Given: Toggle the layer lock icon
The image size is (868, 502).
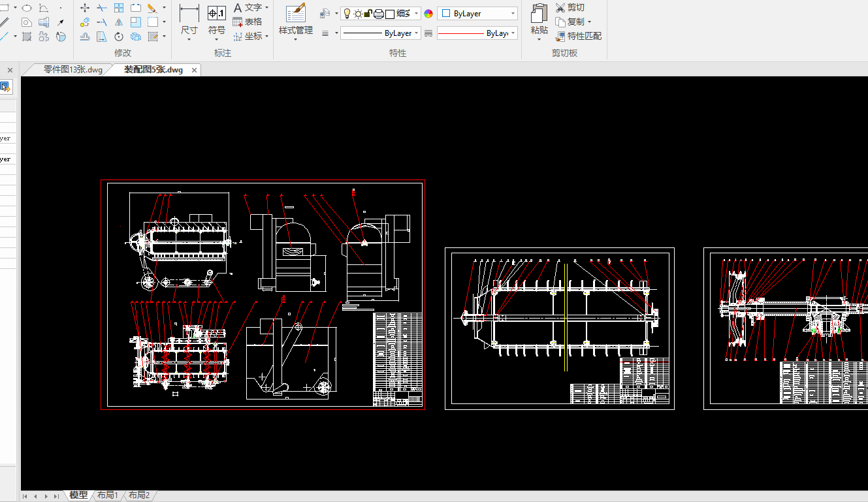Looking at the screenshot, I should pos(368,14).
